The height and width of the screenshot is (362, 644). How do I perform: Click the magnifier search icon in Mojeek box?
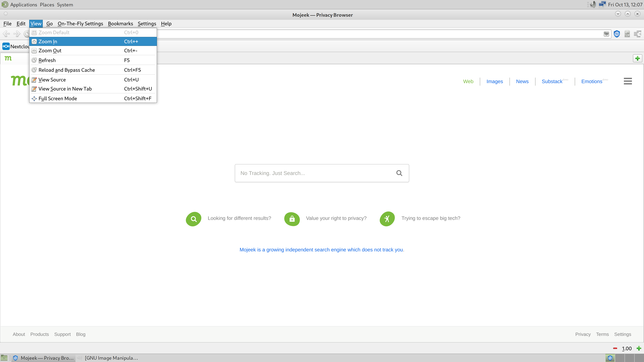click(399, 173)
